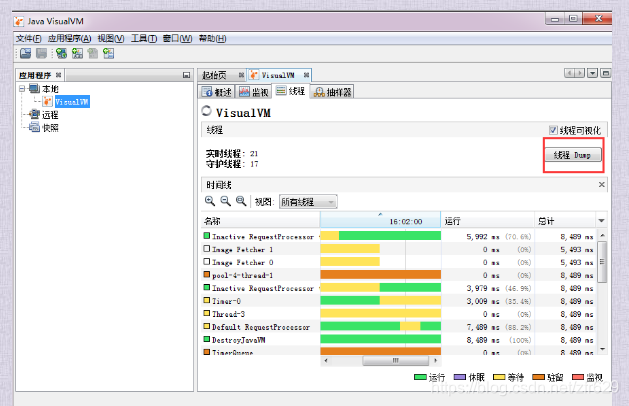Click the first toolbar icon for loading files

point(26,53)
